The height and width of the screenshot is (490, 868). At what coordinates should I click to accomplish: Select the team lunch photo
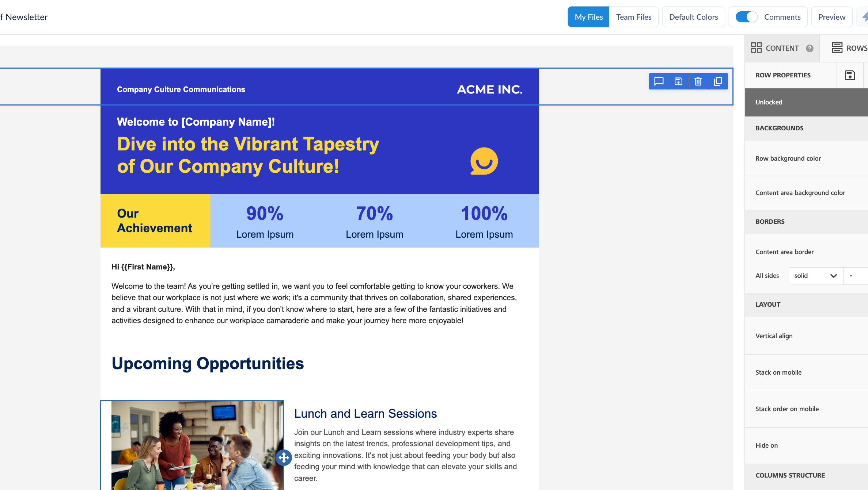pyautogui.click(x=197, y=445)
